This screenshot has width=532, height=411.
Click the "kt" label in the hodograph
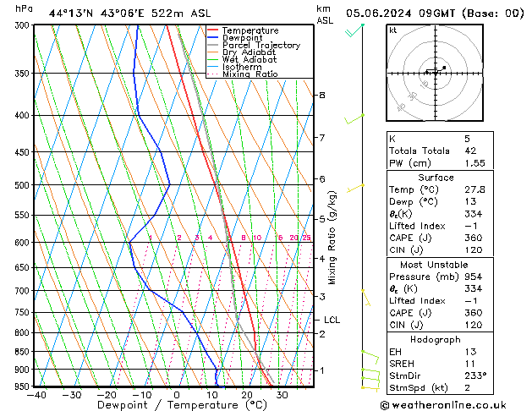pyautogui.click(x=393, y=30)
